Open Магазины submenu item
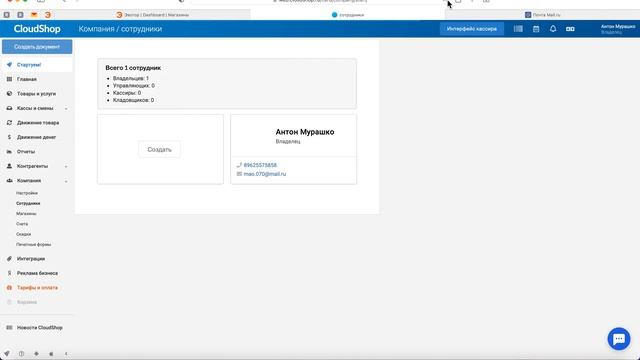This screenshot has width=640, height=360. pyautogui.click(x=26, y=213)
